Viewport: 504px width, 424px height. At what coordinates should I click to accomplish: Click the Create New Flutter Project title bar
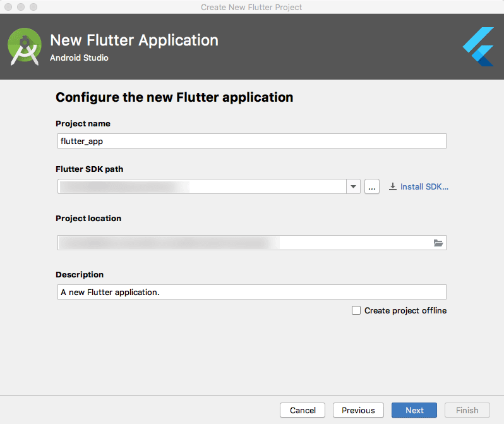point(251,7)
